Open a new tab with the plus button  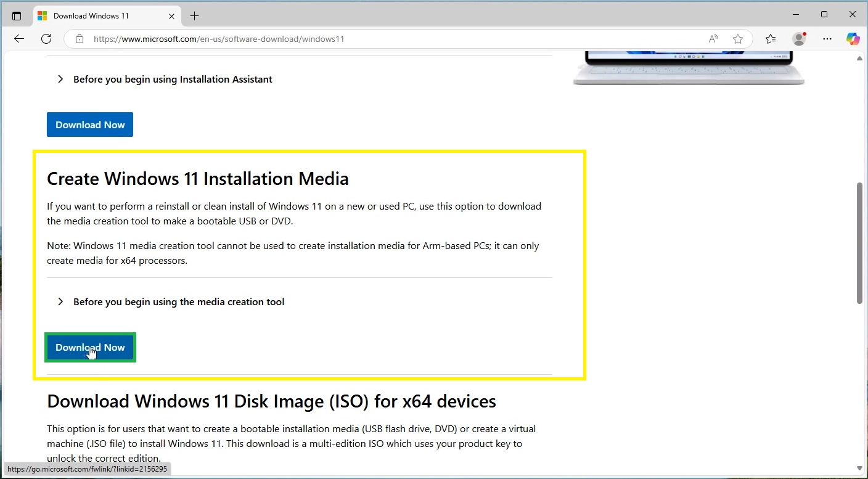[x=195, y=16]
